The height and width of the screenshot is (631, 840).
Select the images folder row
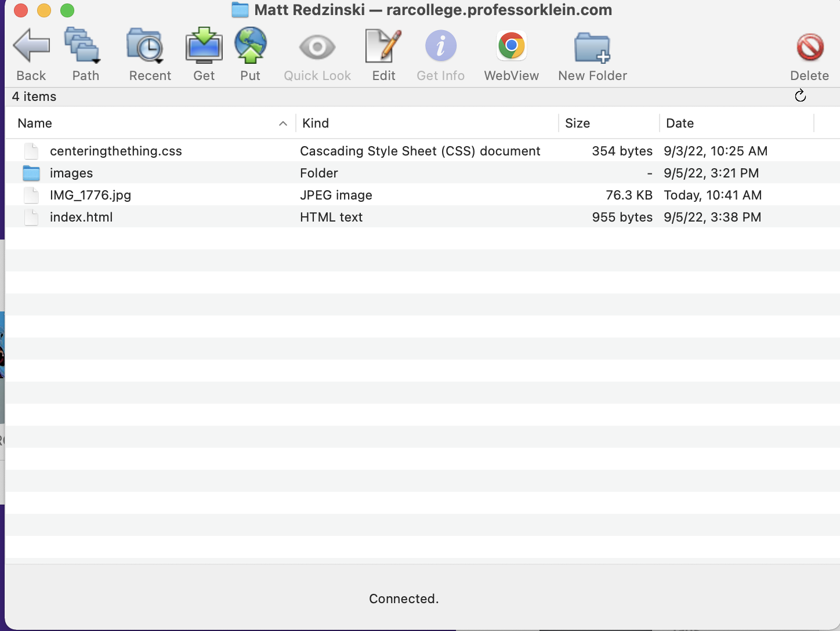point(422,173)
